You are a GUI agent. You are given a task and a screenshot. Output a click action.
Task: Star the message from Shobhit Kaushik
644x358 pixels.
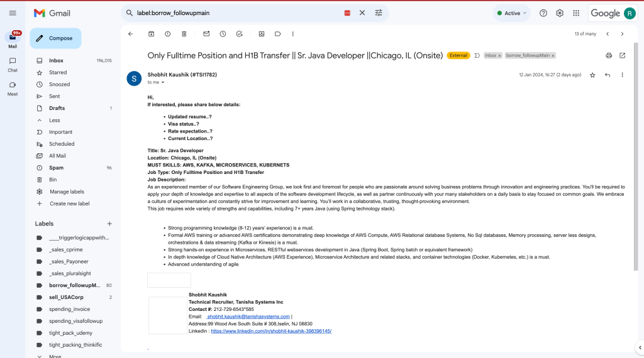tap(592, 75)
